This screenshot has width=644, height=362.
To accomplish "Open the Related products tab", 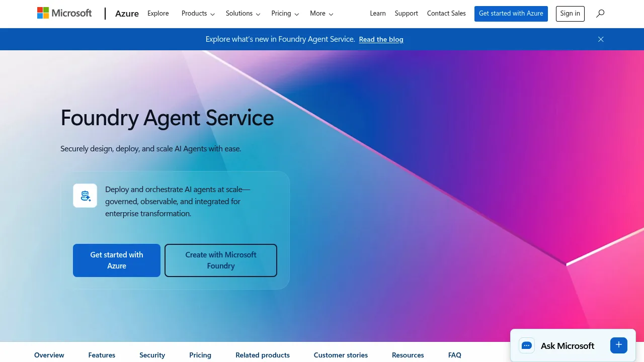I will [263, 355].
